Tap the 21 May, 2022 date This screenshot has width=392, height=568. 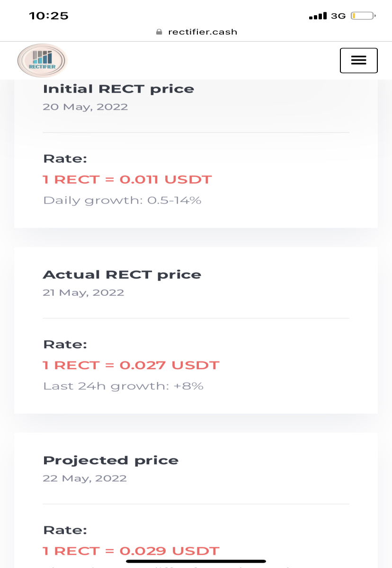(x=83, y=293)
